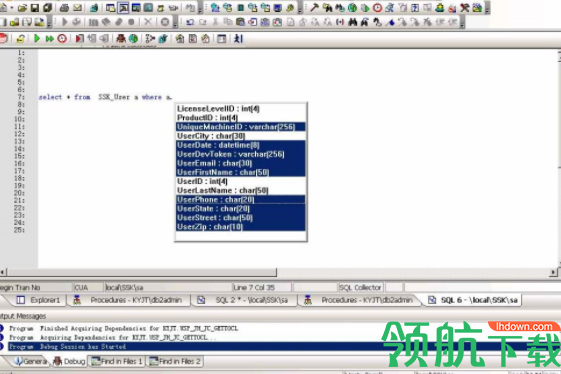Click the SQL Collector status bar cell
This screenshot has height=374, width=561.
(x=360, y=287)
